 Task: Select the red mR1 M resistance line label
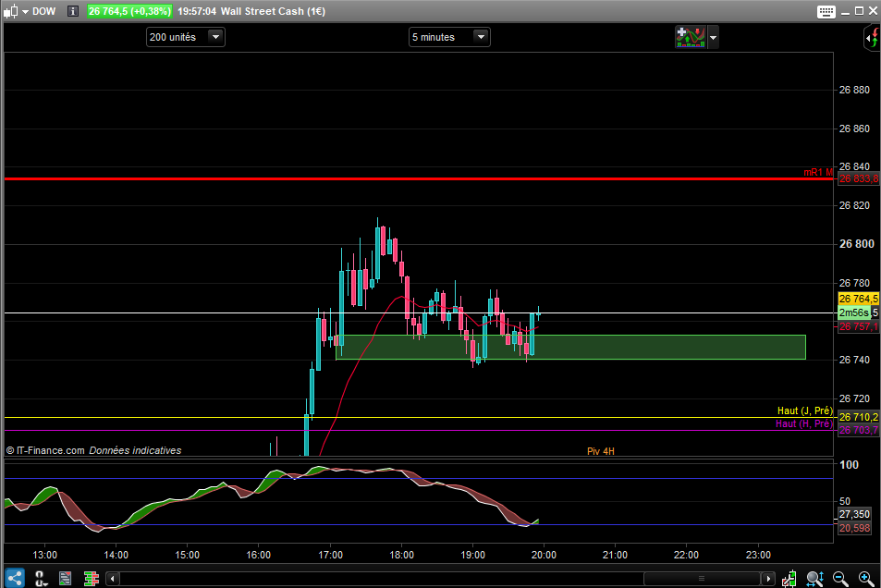click(x=818, y=172)
